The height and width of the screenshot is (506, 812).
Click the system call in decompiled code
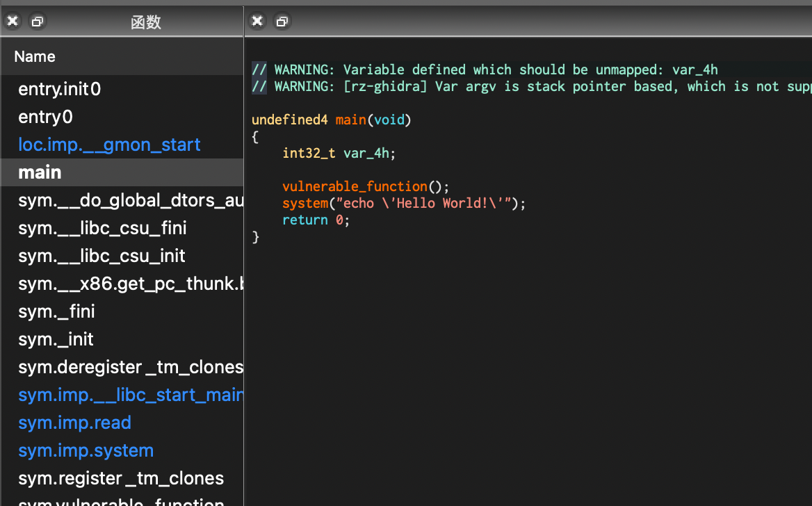[x=304, y=203]
